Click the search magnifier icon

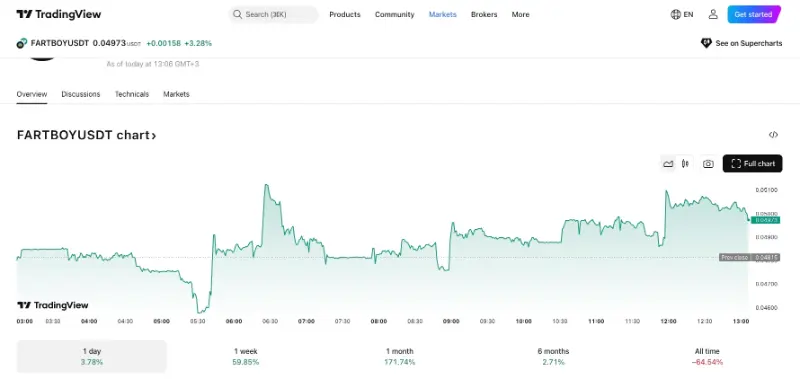[x=237, y=14]
